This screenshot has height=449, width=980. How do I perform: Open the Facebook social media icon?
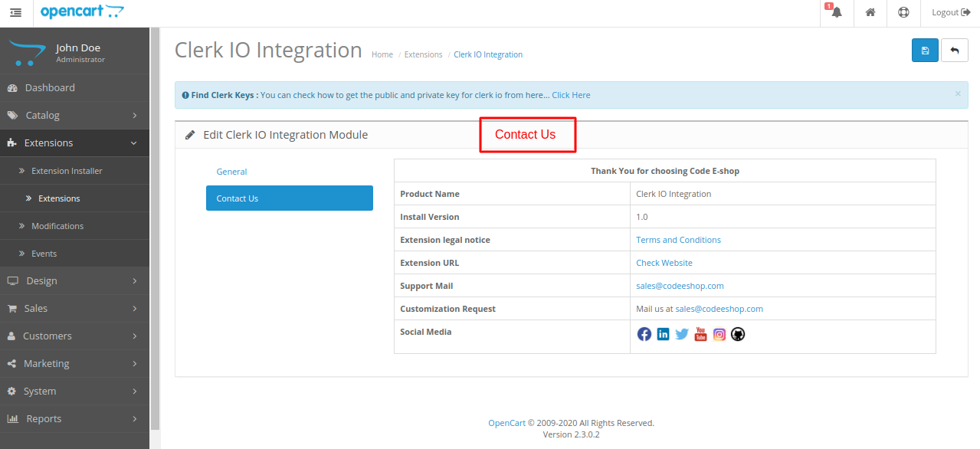point(644,333)
